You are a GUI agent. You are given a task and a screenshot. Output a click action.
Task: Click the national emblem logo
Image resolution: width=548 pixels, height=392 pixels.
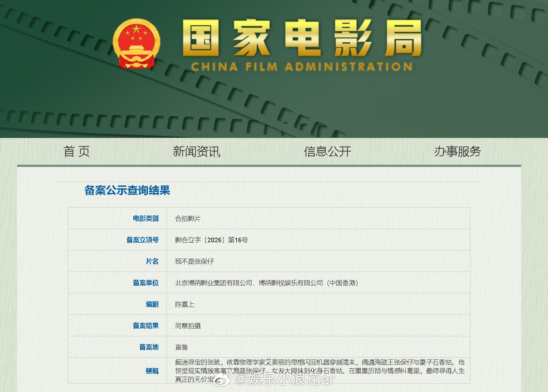[x=136, y=44]
